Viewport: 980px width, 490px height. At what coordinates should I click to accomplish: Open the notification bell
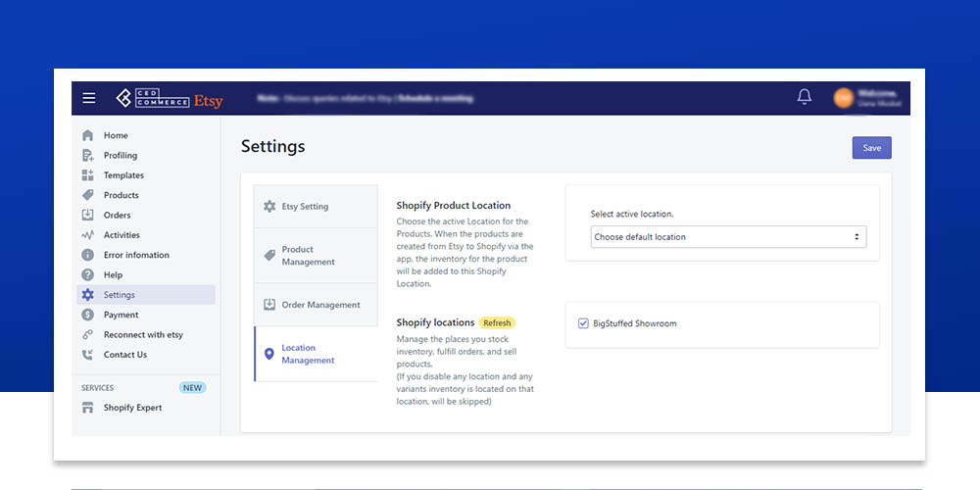(x=805, y=97)
